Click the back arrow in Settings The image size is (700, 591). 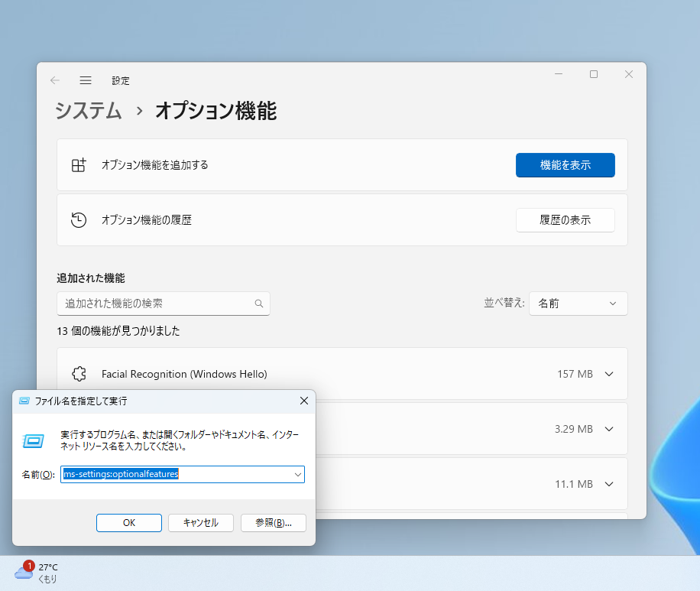pos(54,80)
